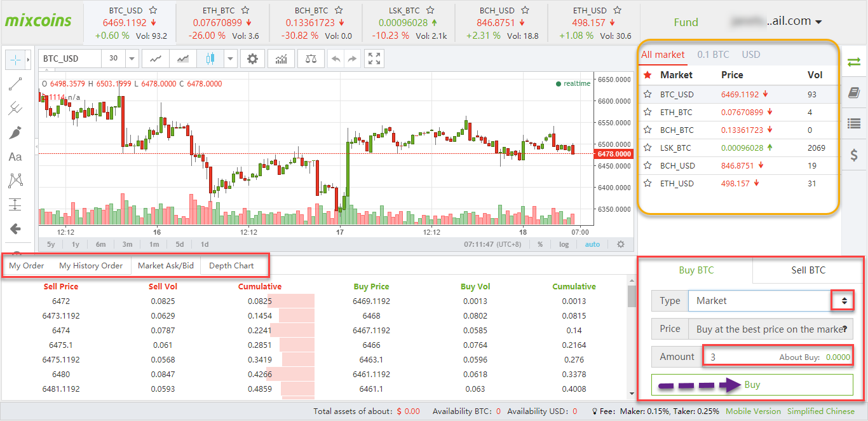Toggle log scale on the chart
Screen dimensions: 868x421
(x=564, y=244)
